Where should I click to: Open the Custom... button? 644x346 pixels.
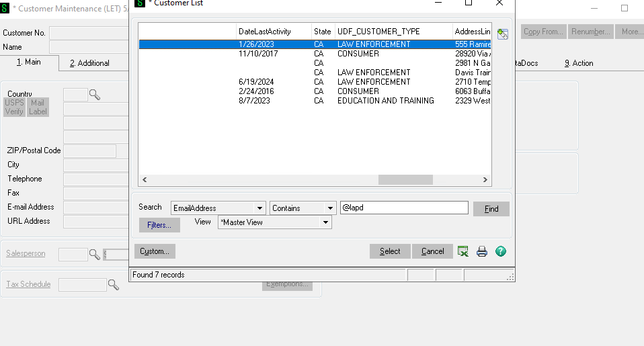pos(155,251)
